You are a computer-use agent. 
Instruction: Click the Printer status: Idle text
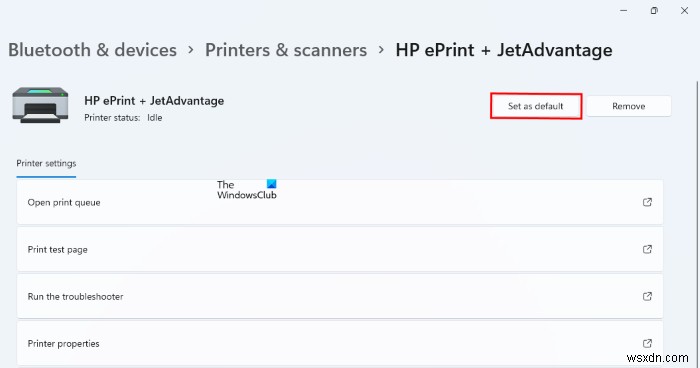123,118
